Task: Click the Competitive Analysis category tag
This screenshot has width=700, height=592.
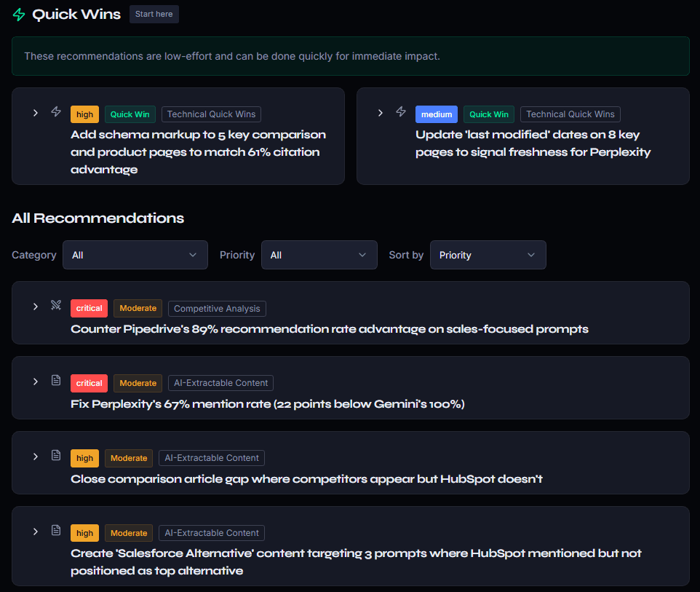Action: click(217, 309)
